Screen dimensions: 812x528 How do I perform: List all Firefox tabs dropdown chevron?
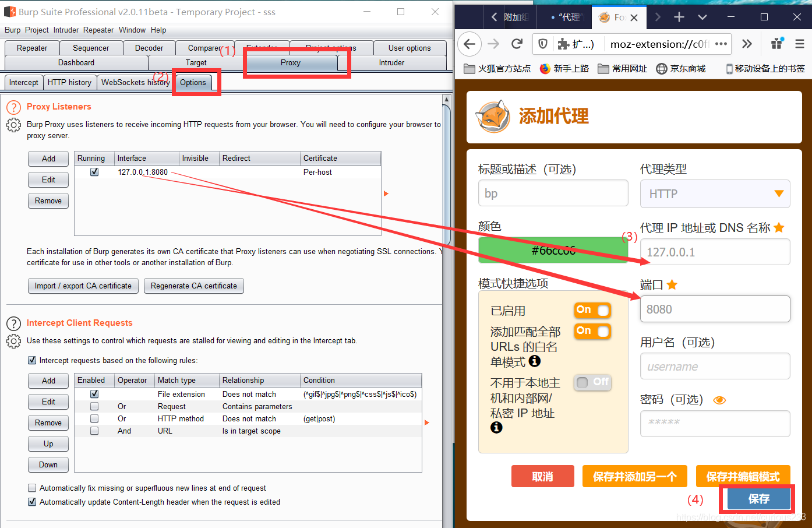(702, 17)
